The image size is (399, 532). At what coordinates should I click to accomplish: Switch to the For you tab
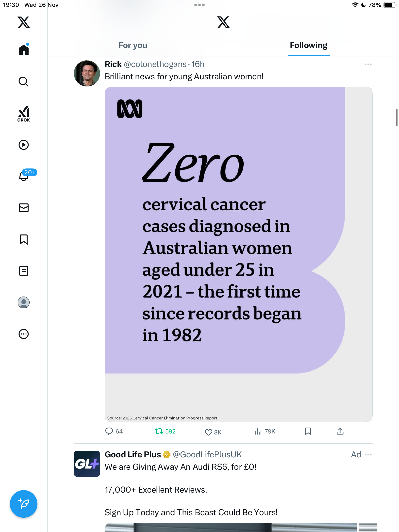(x=133, y=45)
